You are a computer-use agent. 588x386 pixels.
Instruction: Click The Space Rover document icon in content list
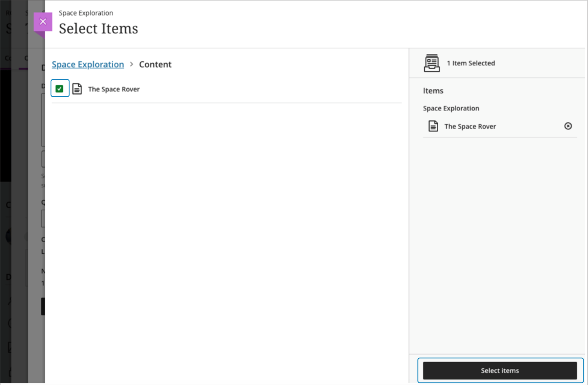coord(77,89)
